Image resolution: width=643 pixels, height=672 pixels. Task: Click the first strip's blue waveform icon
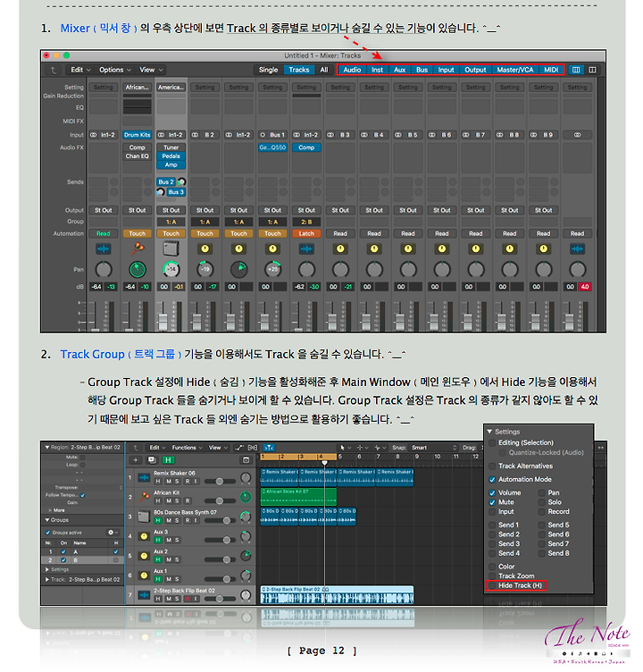point(104,248)
